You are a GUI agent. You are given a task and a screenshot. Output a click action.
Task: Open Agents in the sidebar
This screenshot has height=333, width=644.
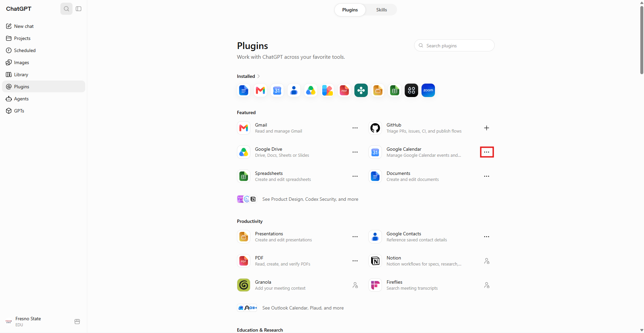coord(44,99)
